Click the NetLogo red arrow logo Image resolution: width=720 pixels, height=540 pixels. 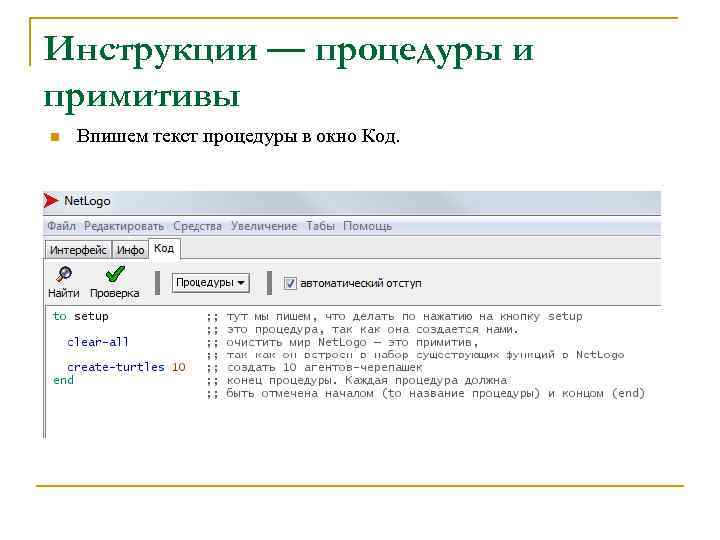[51, 201]
